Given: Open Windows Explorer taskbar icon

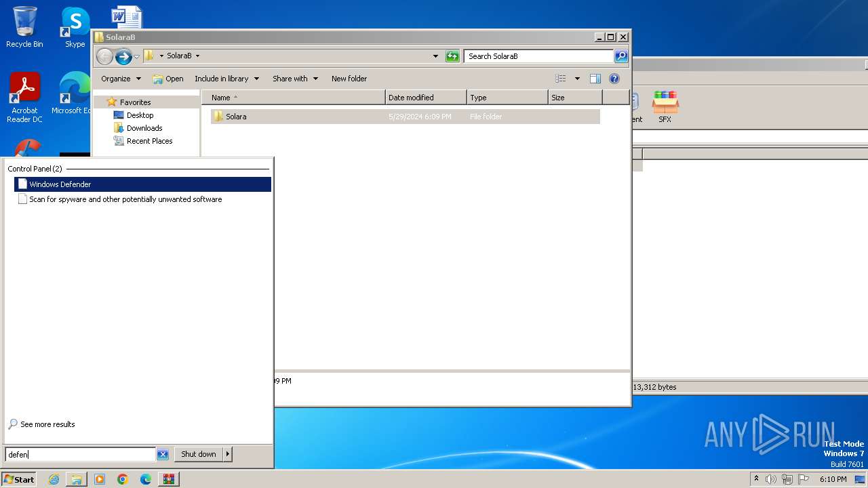Looking at the screenshot, I should (x=77, y=479).
